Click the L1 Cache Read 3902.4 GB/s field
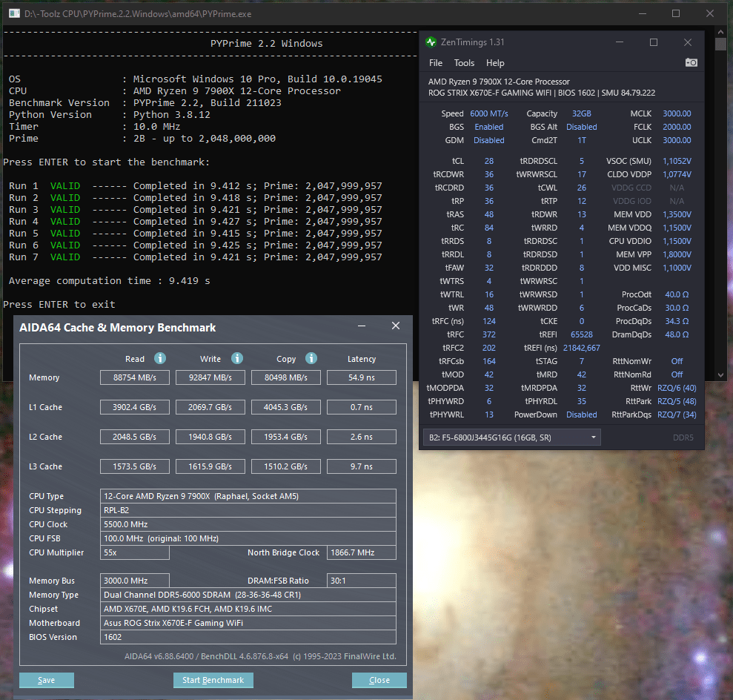733x700 pixels. (x=135, y=407)
